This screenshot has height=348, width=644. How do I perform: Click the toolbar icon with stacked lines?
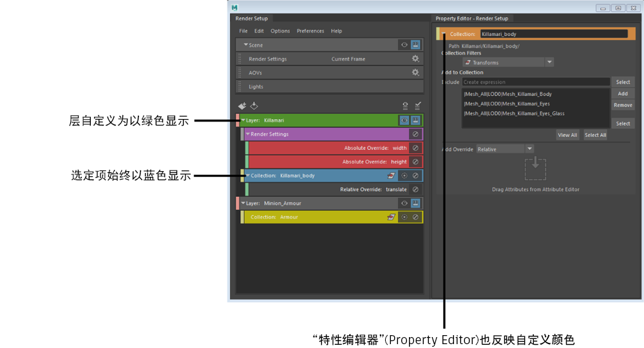click(405, 106)
